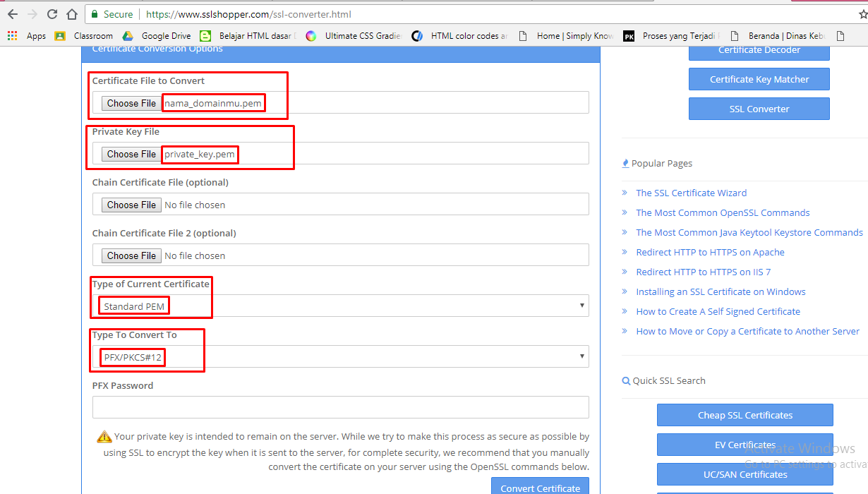Open the Certificate Key Matcher tool
868x494 pixels.
pos(759,79)
